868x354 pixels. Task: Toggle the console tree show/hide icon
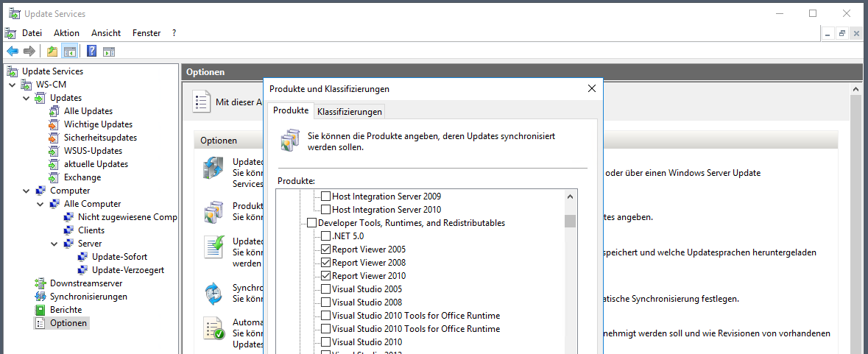[69, 52]
